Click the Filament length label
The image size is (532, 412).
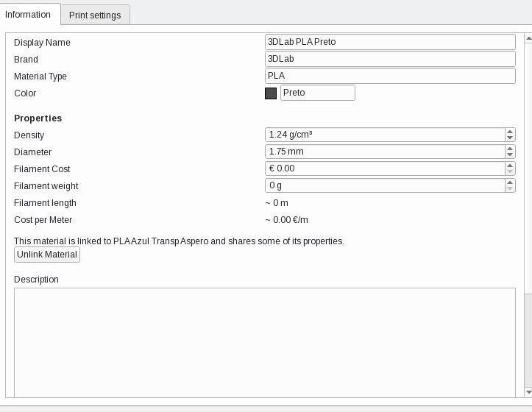point(45,203)
